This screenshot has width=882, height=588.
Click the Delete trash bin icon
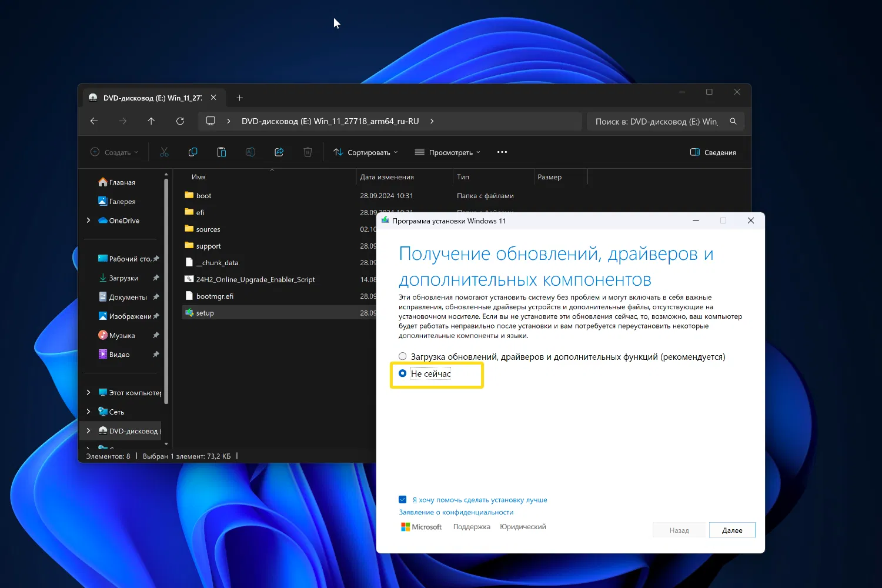308,152
